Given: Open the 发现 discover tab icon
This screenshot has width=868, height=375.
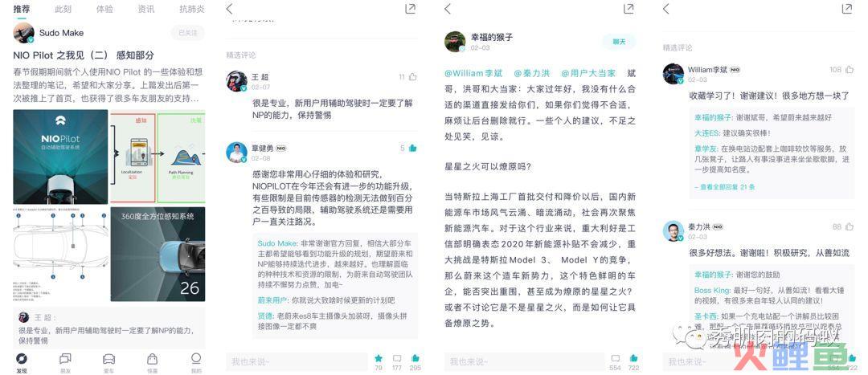Looking at the screenshot, I should 22,358.
